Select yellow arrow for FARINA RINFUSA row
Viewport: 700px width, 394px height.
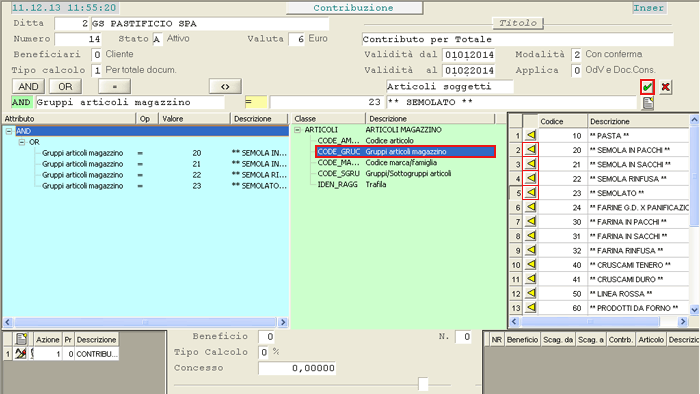[530, 250]
